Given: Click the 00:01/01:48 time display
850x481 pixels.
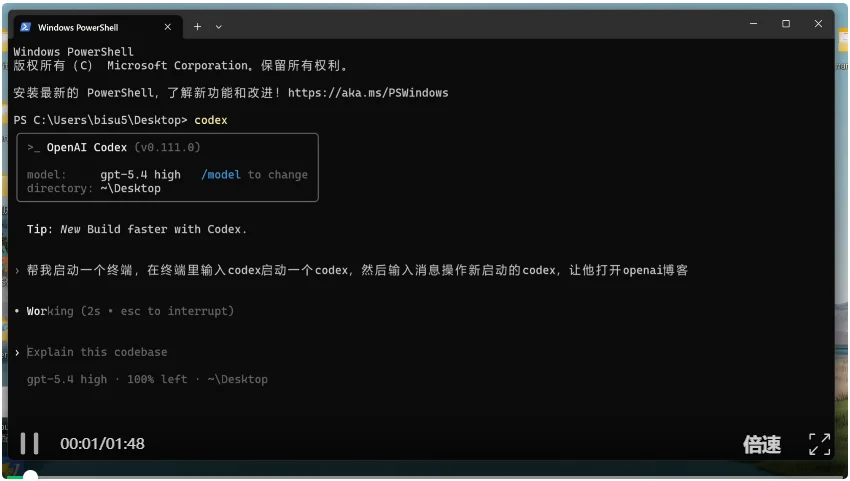Looking at the screenshot, I should (102, 444).
